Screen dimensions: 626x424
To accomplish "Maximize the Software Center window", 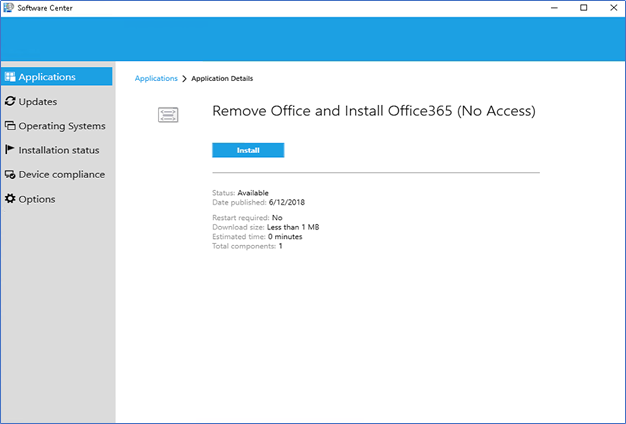I will coord(584,8).
